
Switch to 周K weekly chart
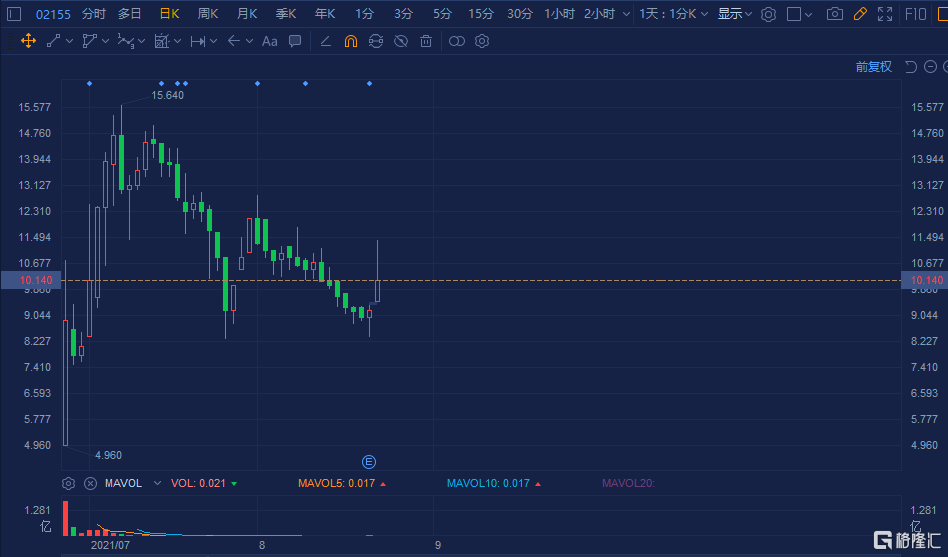point(208,14)
